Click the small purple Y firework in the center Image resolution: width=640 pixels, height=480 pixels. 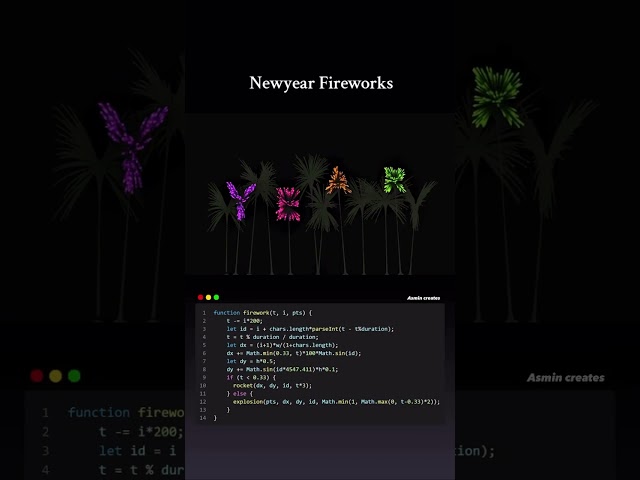pyautogui.click(x=241, y=200)
